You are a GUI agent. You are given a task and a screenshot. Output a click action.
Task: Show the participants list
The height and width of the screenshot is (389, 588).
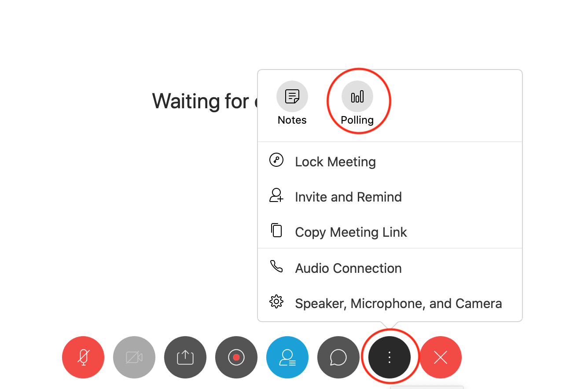(287, 357)
